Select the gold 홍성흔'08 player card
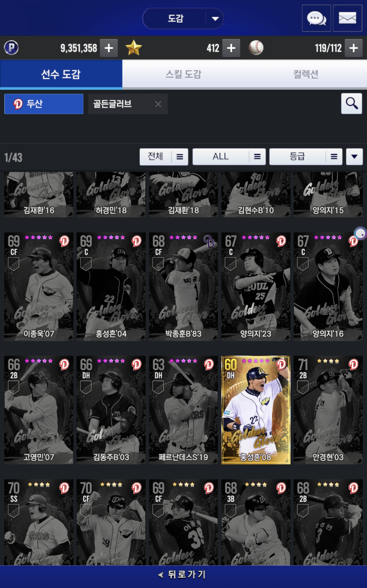This screenshot has height=588, width=367. coord(256,410)
